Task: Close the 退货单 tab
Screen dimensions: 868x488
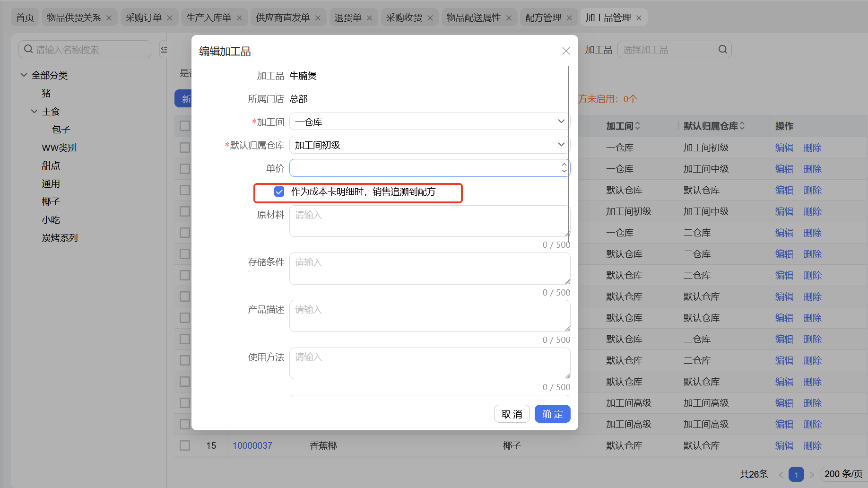Action: [369, 18]
